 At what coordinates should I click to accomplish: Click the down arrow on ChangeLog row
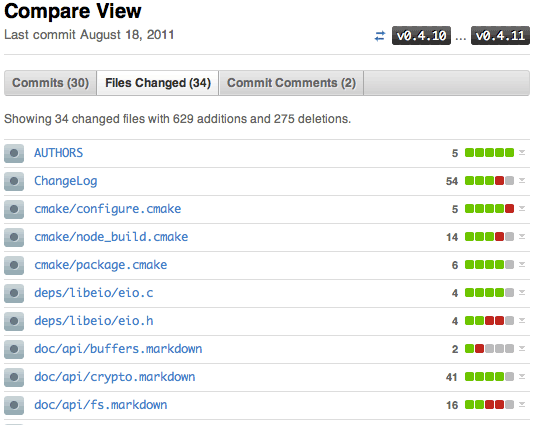click(x=522, y=181)
